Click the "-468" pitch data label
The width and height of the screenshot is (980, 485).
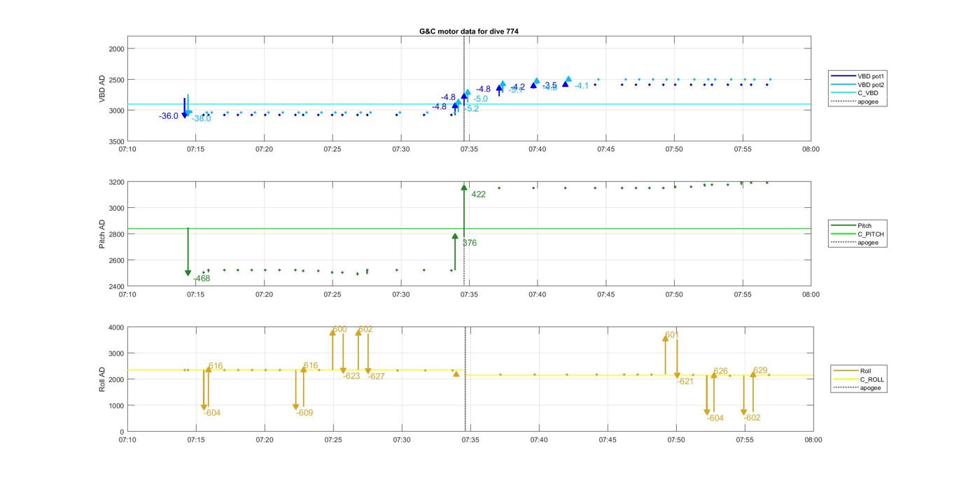click(x=202, y=279)
